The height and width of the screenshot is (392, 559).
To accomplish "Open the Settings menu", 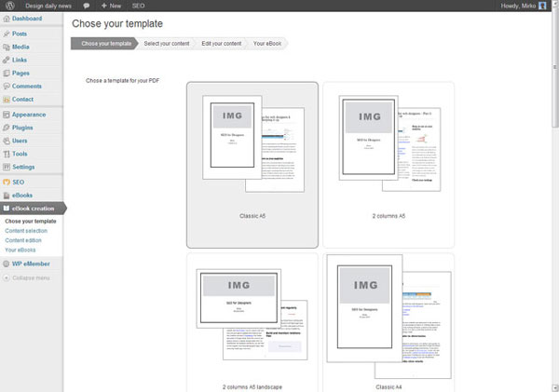I will pos(23,167).
